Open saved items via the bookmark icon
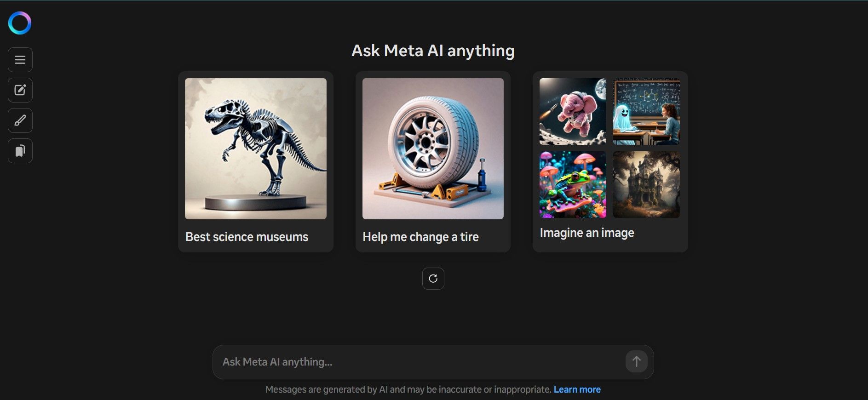 [20, 150]
